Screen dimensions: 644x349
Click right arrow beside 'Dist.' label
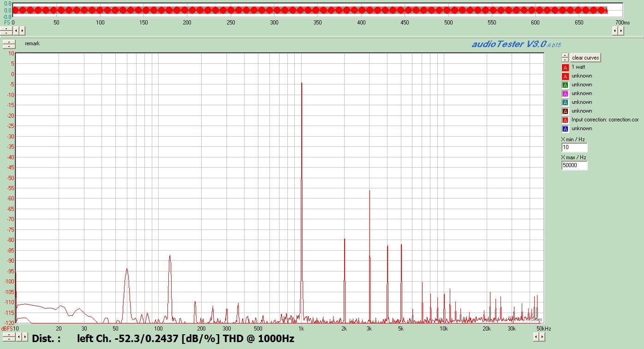click(x=25, y=337)
